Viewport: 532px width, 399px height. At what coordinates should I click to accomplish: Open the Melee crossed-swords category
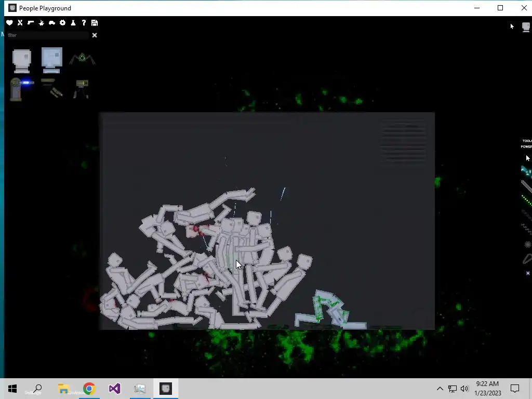20,23
